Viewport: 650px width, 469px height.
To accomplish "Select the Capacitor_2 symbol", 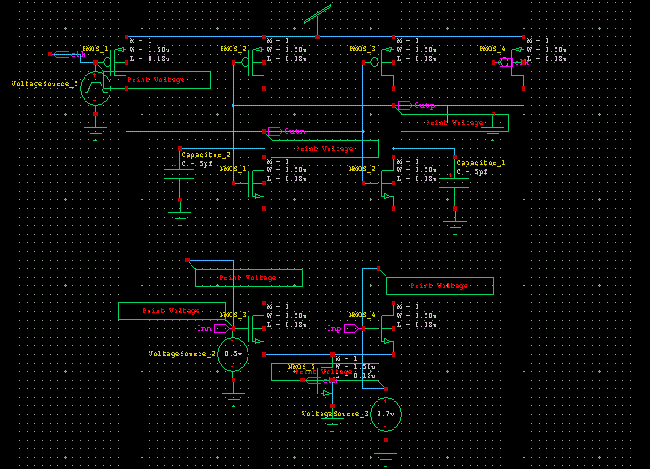I will pyautogui.click(x=179, y=179).
